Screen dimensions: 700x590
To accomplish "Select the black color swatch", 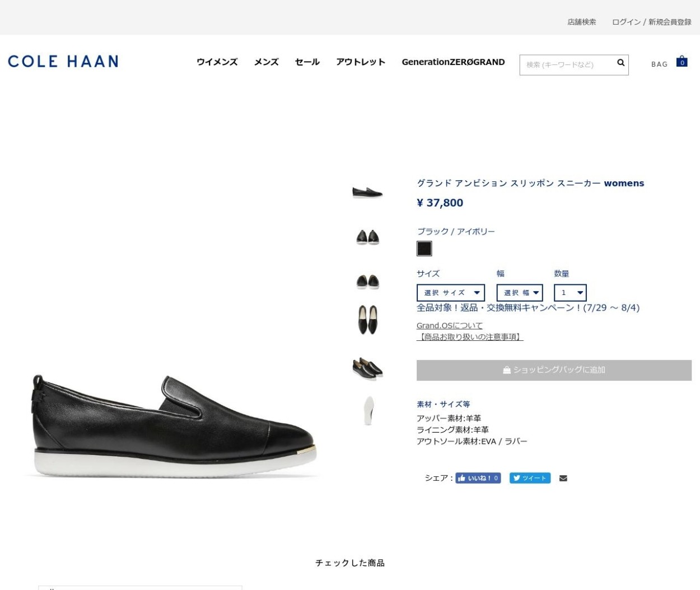I will coord(424,248).
